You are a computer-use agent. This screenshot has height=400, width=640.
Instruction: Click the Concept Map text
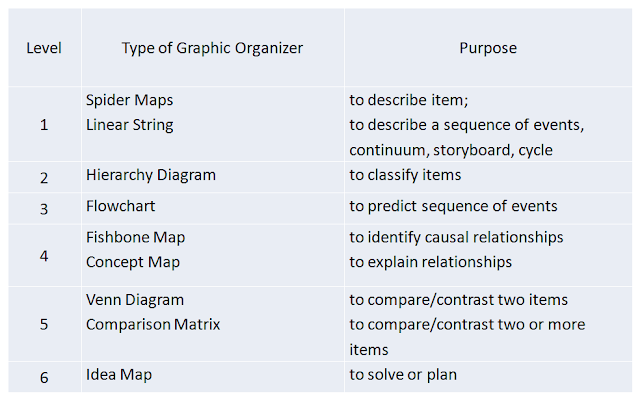click(133, 262)
